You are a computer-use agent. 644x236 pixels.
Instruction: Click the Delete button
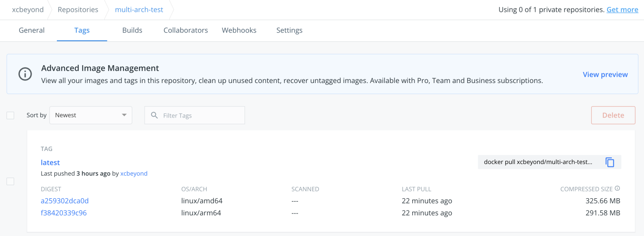click(x=613, y=115)
